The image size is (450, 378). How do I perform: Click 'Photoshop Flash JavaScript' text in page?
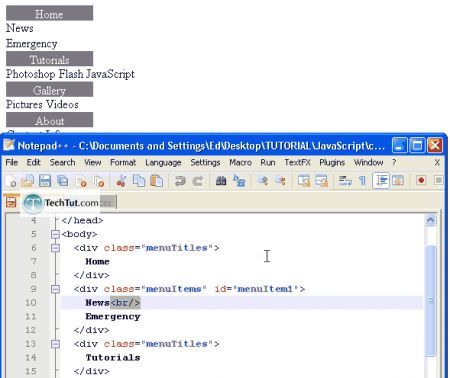pyautogui.click(x=70, y=74)
